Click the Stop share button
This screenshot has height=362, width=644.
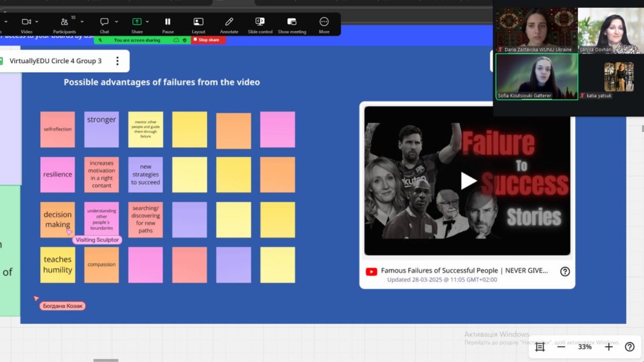pyautogui.click(x=208, y=40)
